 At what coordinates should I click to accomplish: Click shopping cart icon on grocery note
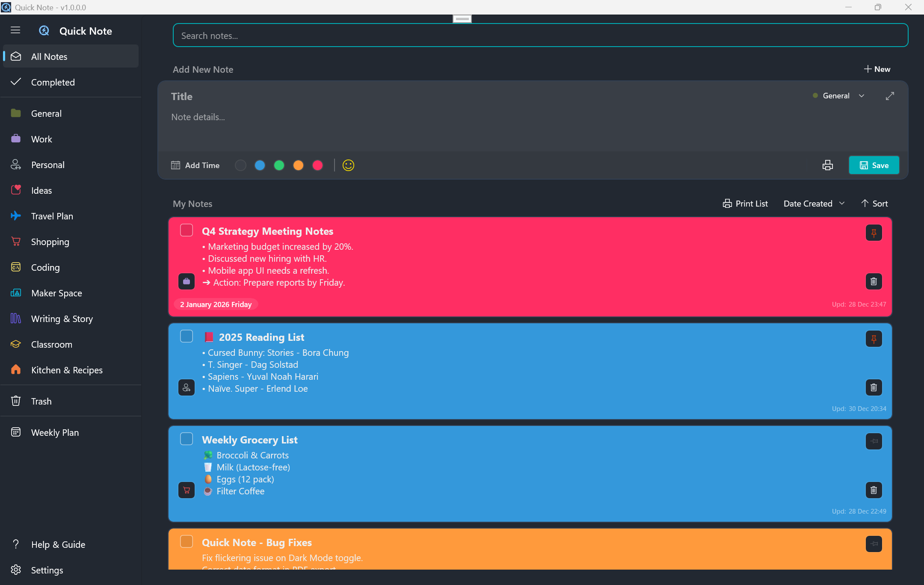187,490
